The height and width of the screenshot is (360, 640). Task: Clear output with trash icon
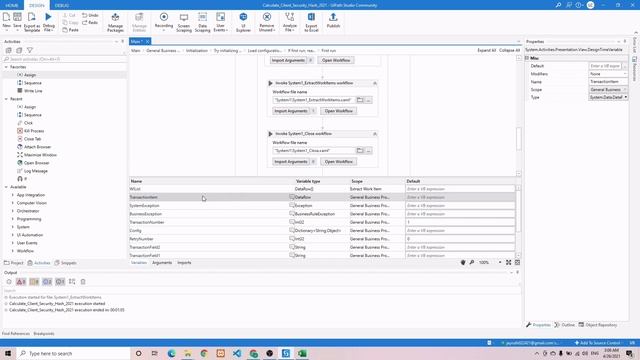click(x=83, y=282)
